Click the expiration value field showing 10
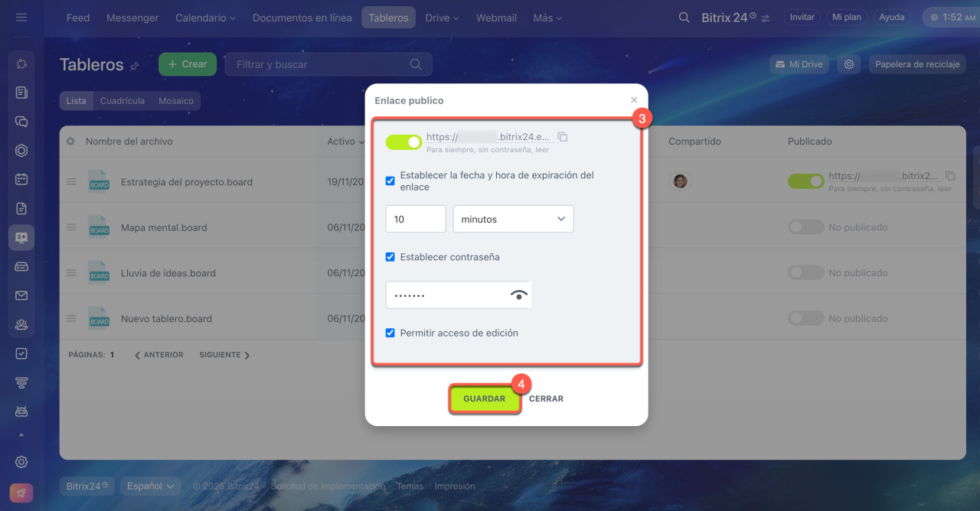Image resolution: width=980 pixels, height=511 pixels. tap(416, 219)
